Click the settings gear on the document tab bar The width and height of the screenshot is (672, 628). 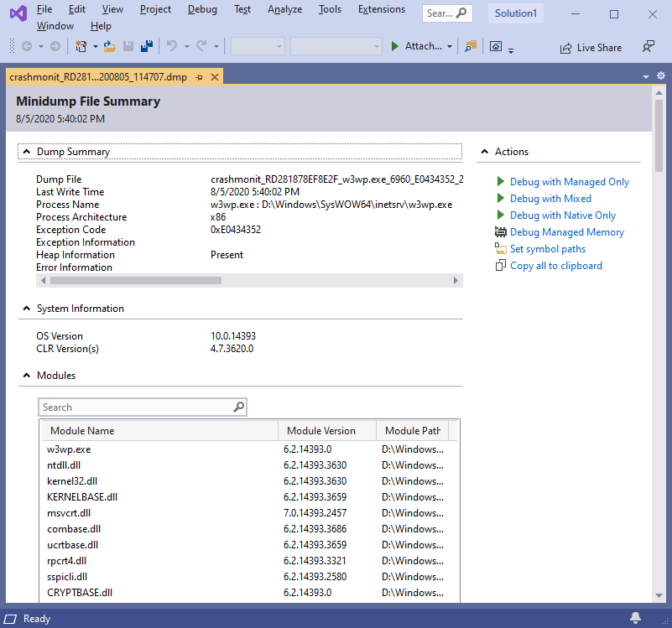661,75
